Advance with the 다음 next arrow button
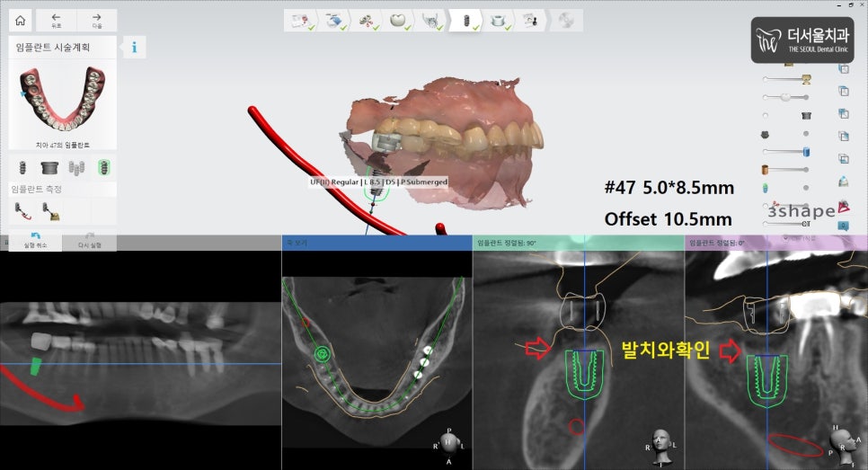 (96, 21)
